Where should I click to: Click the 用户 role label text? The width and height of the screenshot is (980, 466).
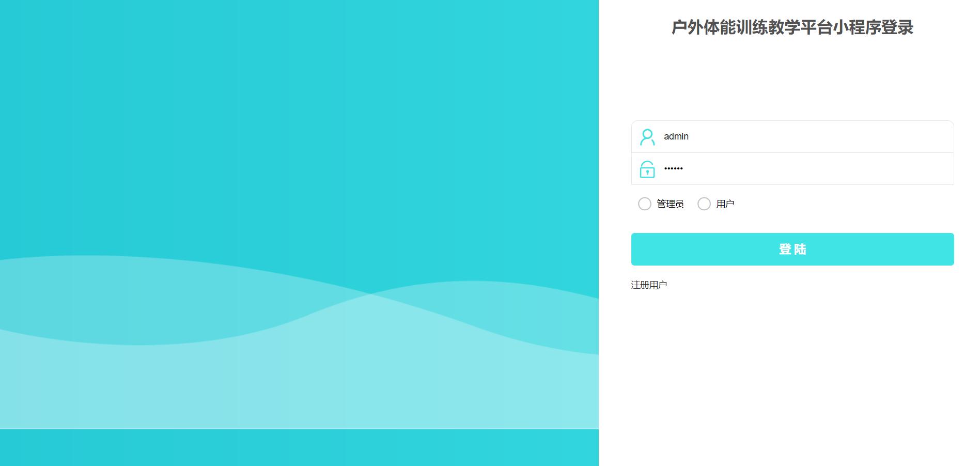click(725, 204)
